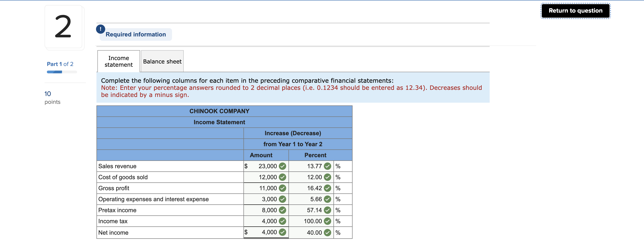Click the checkmark beside Net income percent 40.00
Screen dimensions: 644x242
coord(327,232)
